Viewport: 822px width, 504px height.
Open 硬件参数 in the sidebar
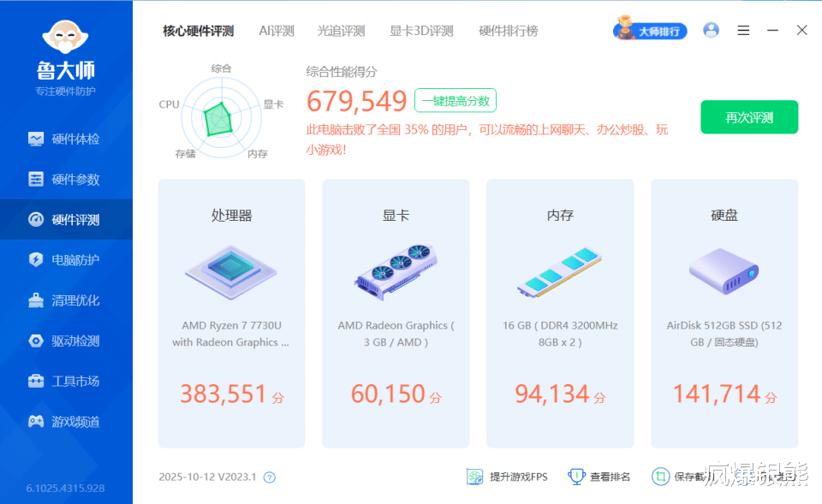coord(66,179)
